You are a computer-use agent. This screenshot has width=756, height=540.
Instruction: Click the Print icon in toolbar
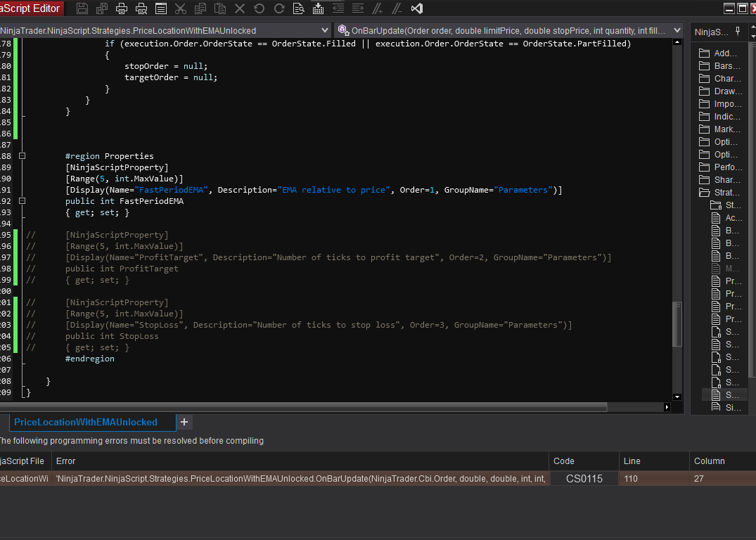[122, 9]
